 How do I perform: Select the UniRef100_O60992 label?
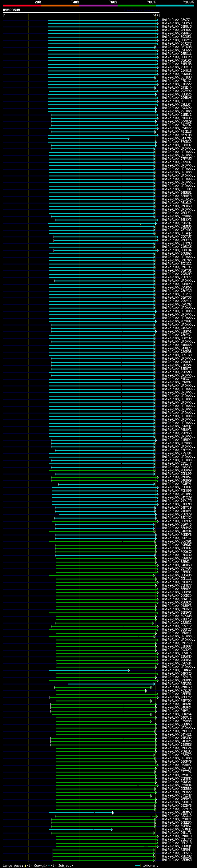177,521
